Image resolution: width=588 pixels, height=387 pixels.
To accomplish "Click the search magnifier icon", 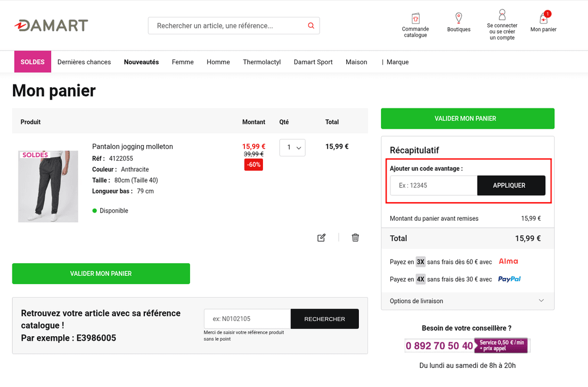I will [311, 26].
